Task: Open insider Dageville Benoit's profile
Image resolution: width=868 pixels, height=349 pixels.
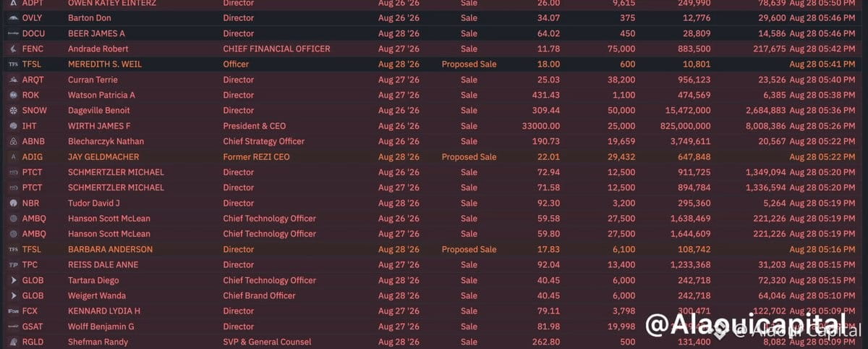Action: coord(99,111)
